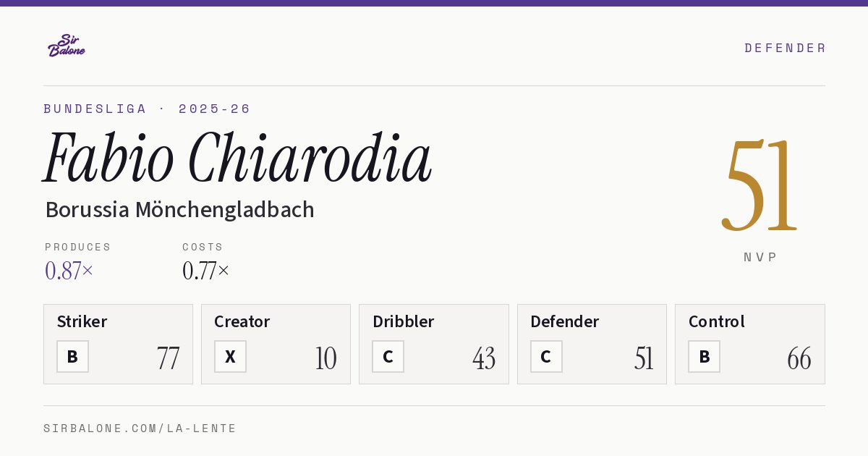Click the C grade badge under Dribbler
Viewport: 868px width, 456px height.
tap(388, 356)
